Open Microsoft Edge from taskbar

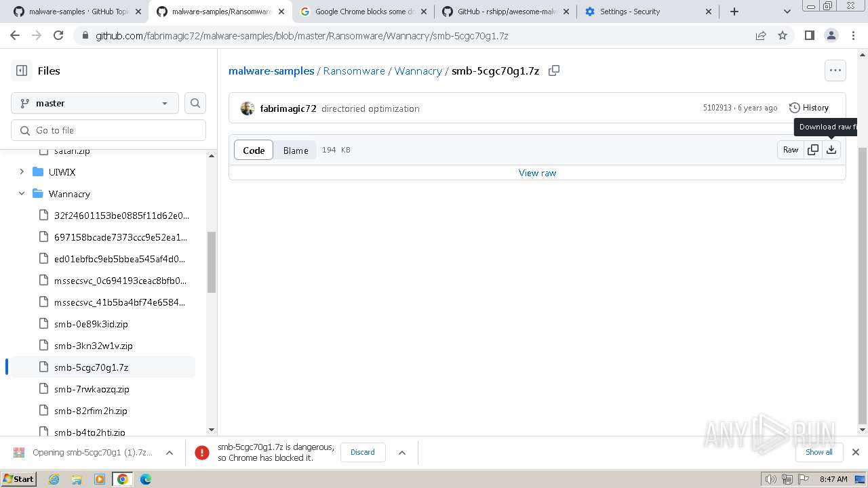[x=146, y=479]
